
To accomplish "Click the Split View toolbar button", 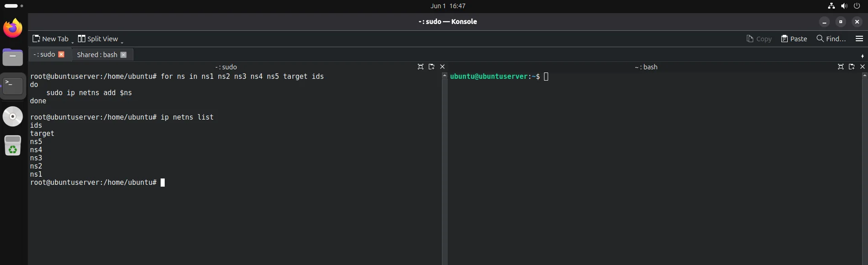I will (98, 39).
